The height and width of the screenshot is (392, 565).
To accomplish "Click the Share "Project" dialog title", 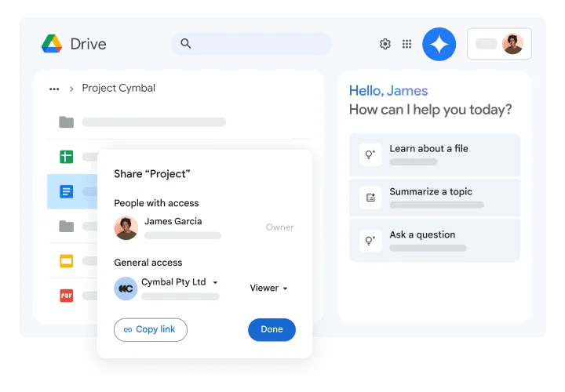I will [x=152, y=174].
